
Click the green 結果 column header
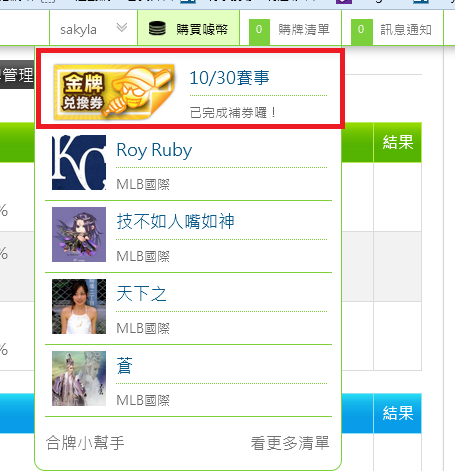click(398, 142)
